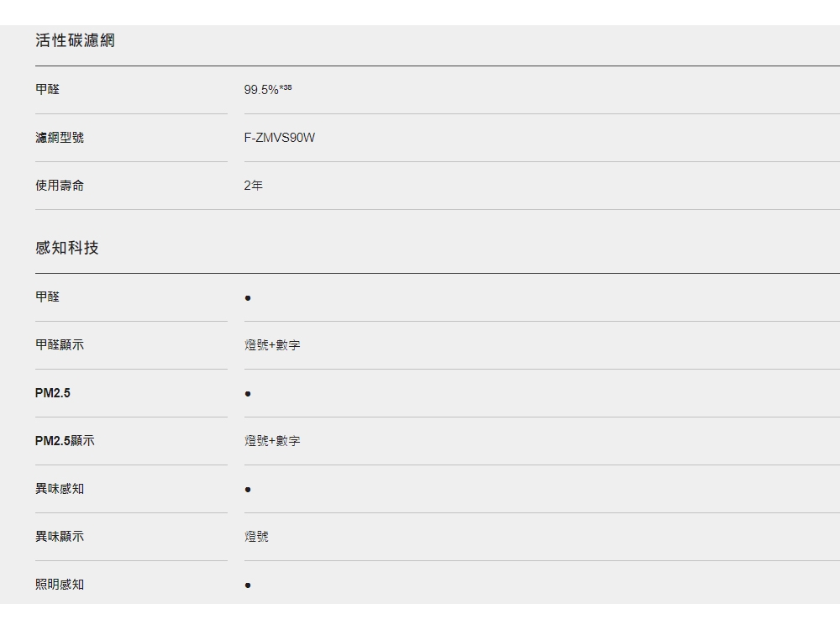840x630 pixels.
Task: Select the bold PM2.5 row label
Action: click(53, 393)
